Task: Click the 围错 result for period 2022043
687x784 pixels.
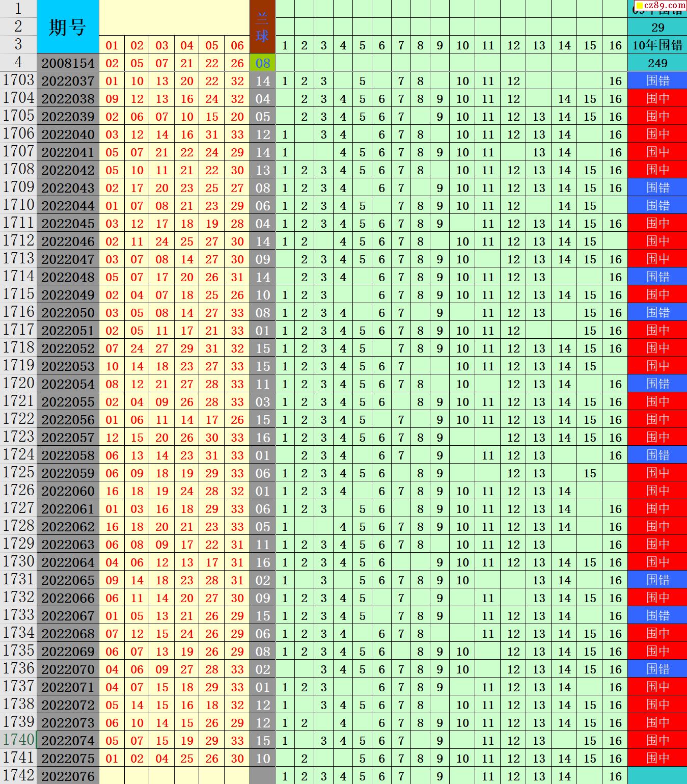Action: pos(657,187)
